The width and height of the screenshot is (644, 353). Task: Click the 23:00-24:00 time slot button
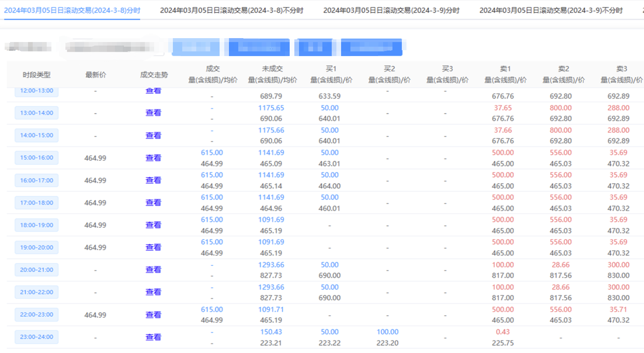(x=37, y=337)
